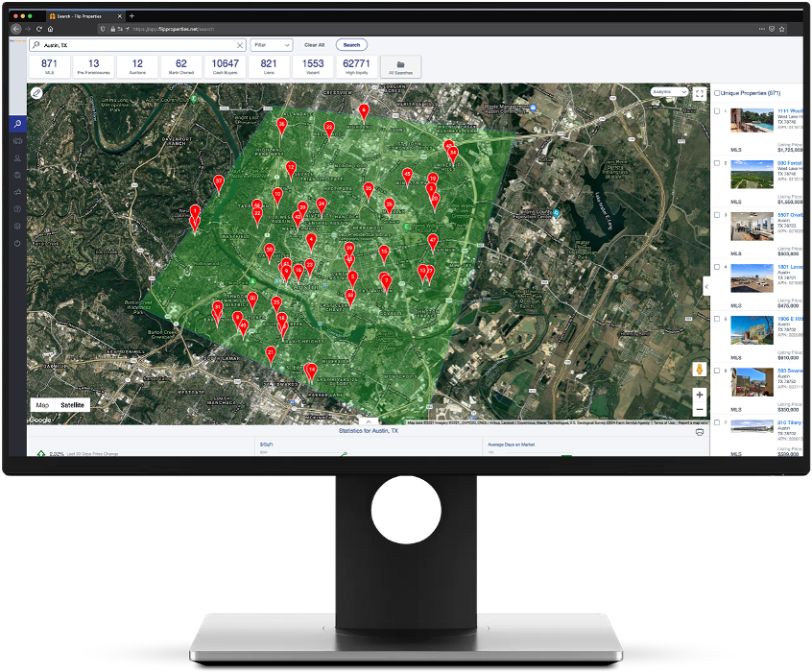This screenshot has height=672, width=812.
Task: Open the skip trace search icon in sidebar
Action: coord(17,175)
